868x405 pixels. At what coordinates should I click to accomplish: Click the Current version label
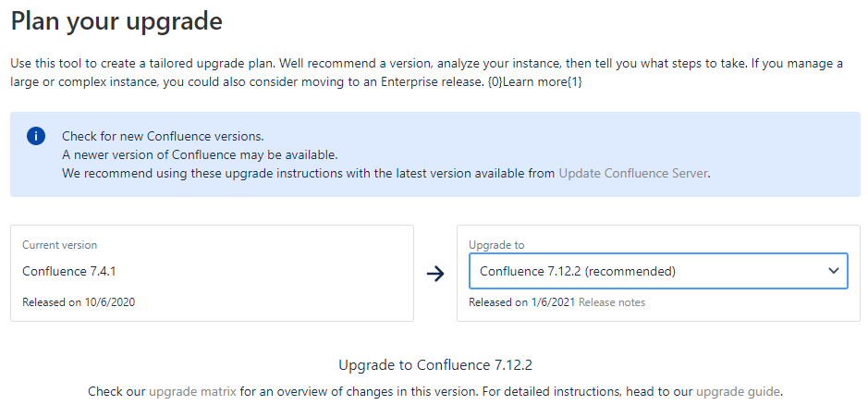pyautogui.click(x=60, y=245)
